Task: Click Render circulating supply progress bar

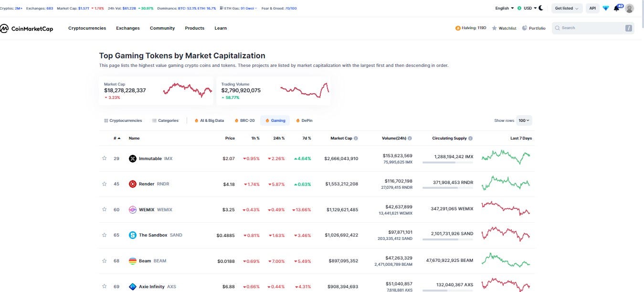Action: (448, 188)
